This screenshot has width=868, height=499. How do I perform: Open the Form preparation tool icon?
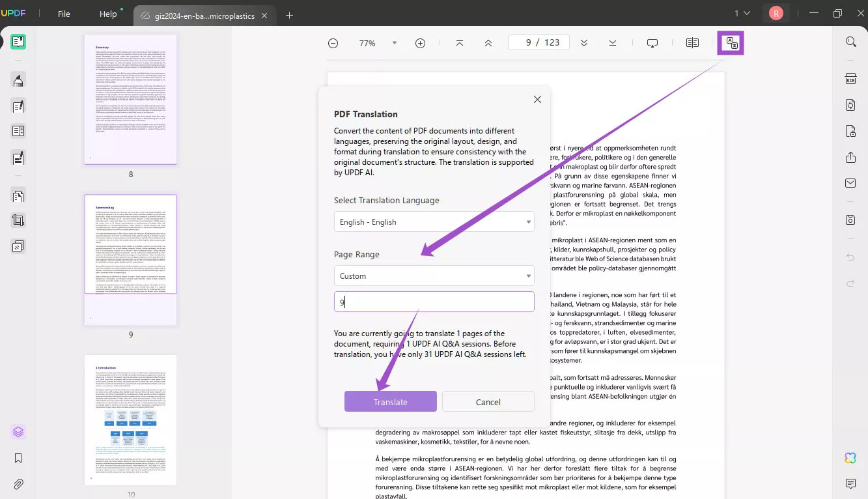pyautogui.click(x=18, y=158)
